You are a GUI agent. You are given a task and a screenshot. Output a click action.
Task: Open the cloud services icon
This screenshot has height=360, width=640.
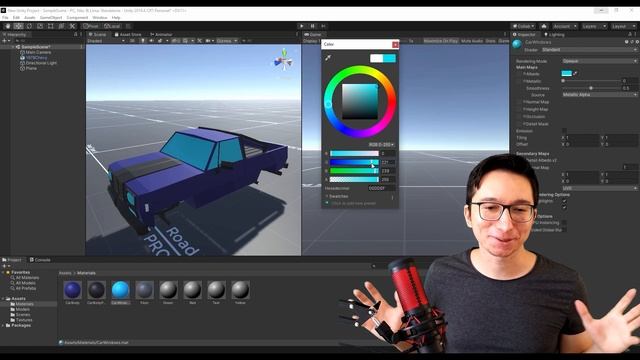tap(544, 26)
